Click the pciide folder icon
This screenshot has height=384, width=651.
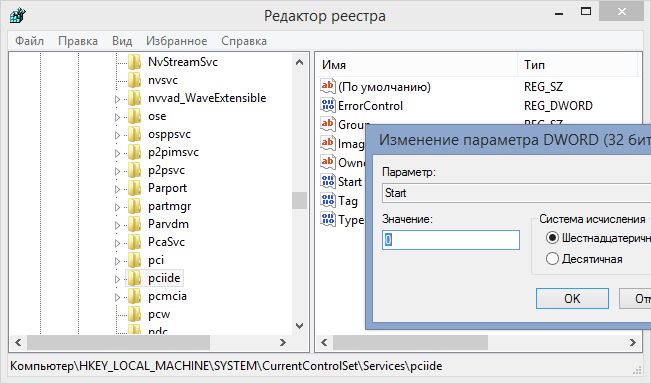pyautogui.click(x=134, y=278)
